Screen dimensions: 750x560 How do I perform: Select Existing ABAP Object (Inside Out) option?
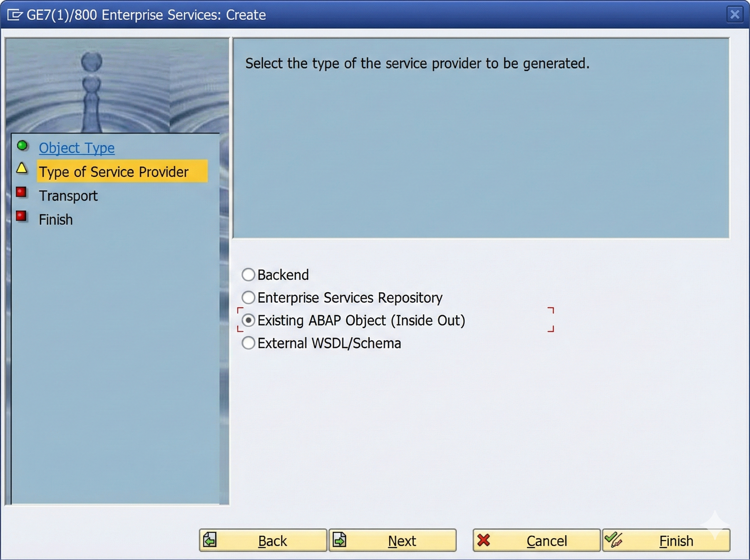(248, 320)
